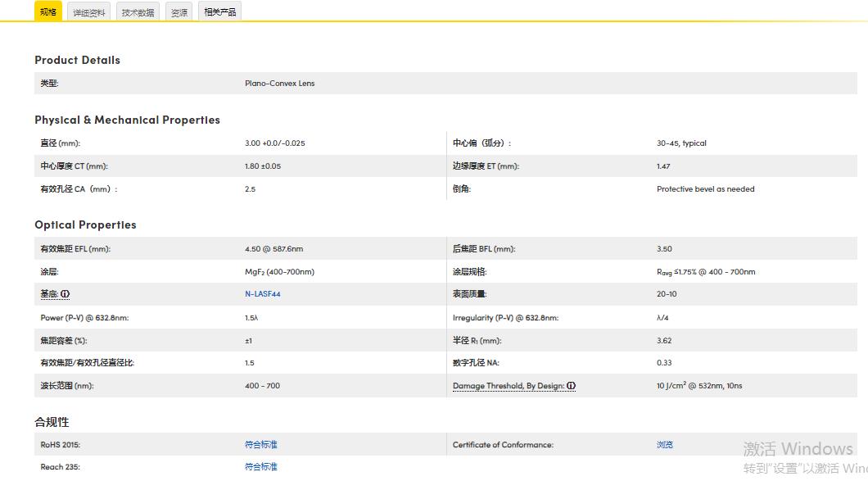
Task: Click the Physical & Mechanical Properties heading
Action: tap(127, 120)
